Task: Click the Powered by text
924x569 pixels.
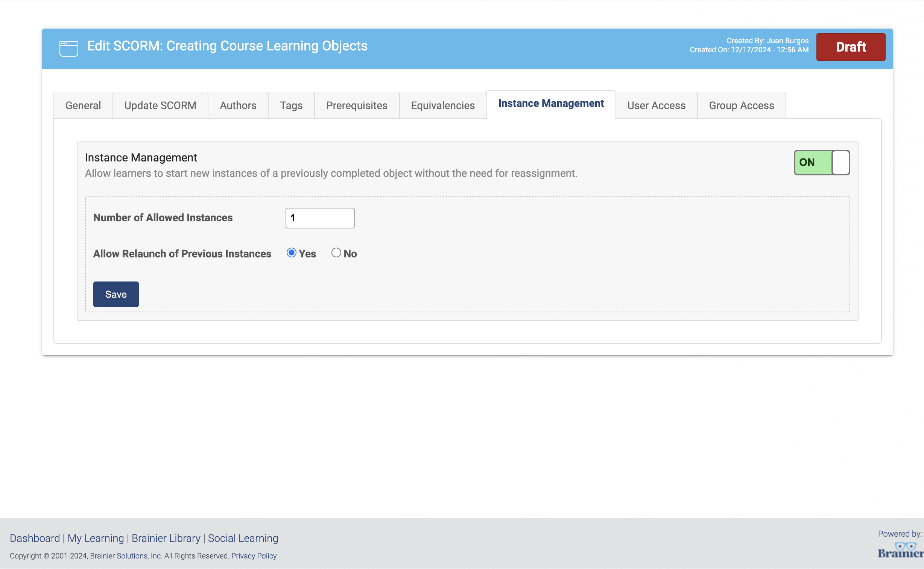Action: (x=900, y=534)
